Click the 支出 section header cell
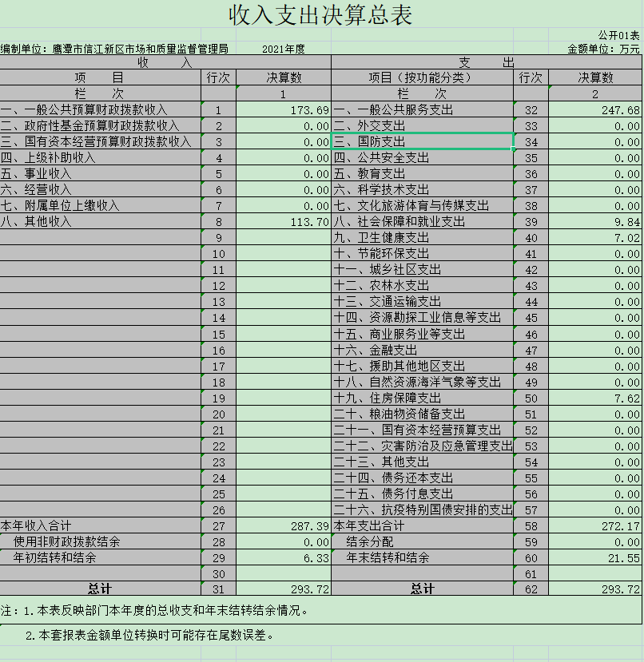644x662 pixels. point(487,62)
